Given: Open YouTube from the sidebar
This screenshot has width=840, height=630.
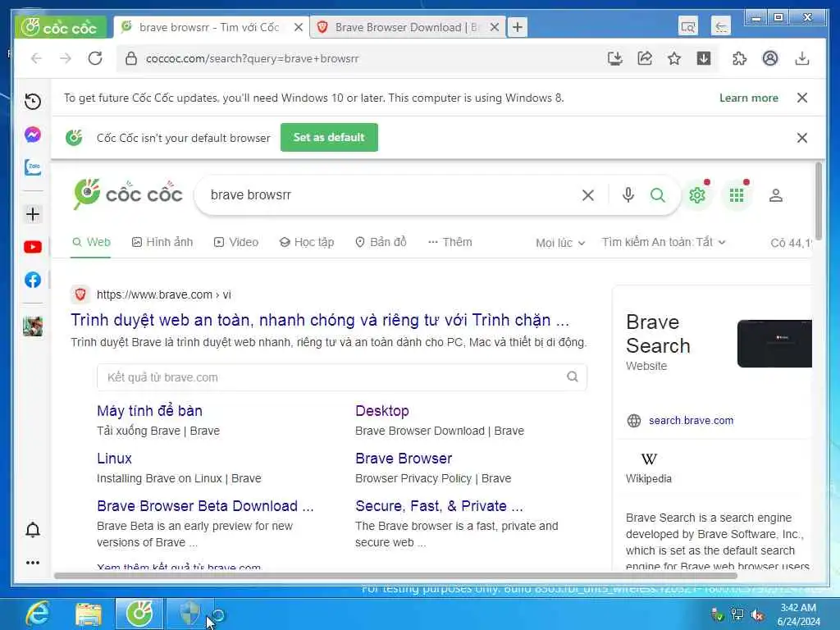Looking at the screenshot, I should (x=33, y=247).
